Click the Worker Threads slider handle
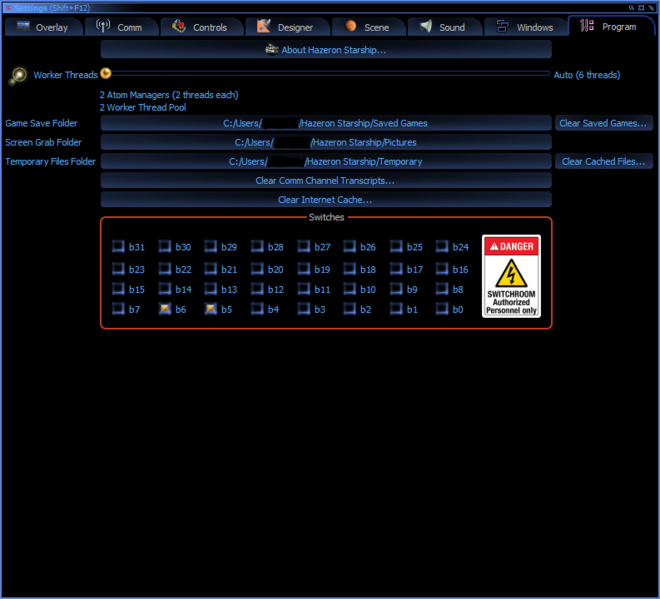The height and width of the screenshot is (599, 660). pos(106,74)
